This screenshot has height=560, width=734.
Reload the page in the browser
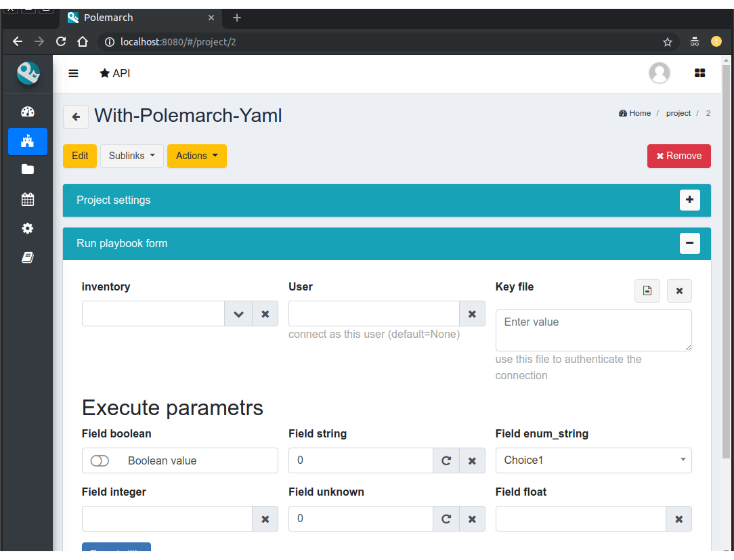pos(61,42)
